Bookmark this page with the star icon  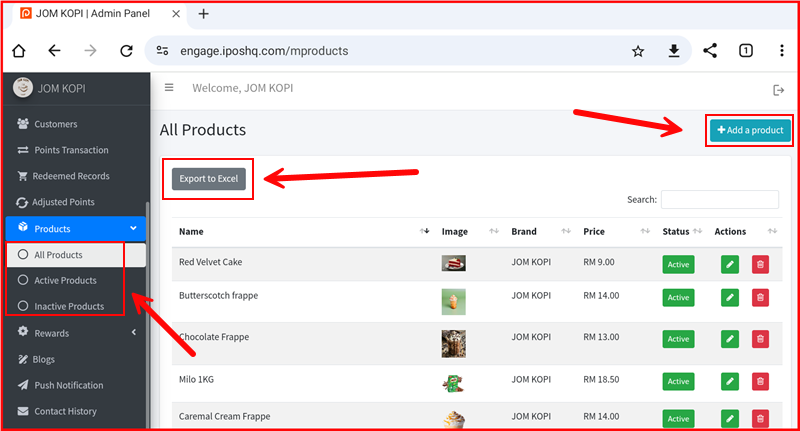[638, 51]
